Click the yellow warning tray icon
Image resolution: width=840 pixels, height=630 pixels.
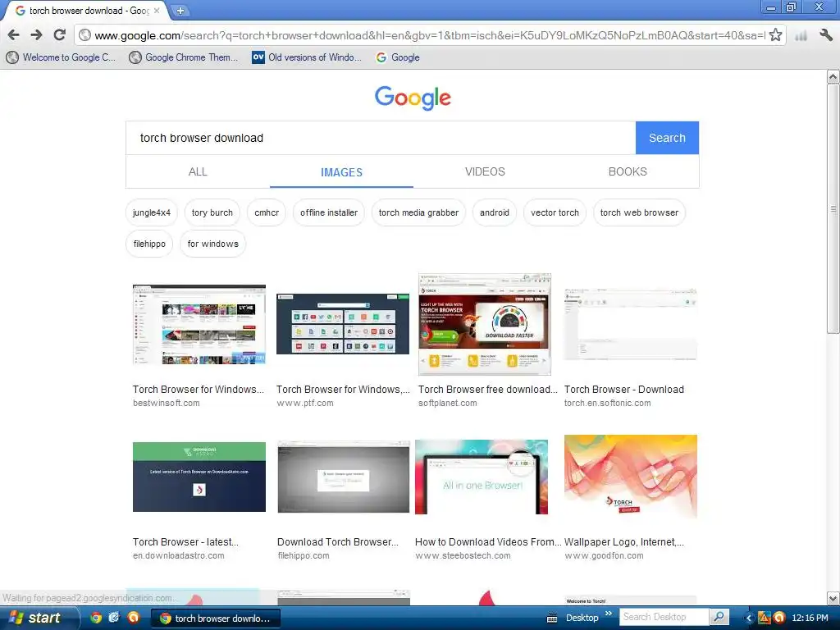764,618
